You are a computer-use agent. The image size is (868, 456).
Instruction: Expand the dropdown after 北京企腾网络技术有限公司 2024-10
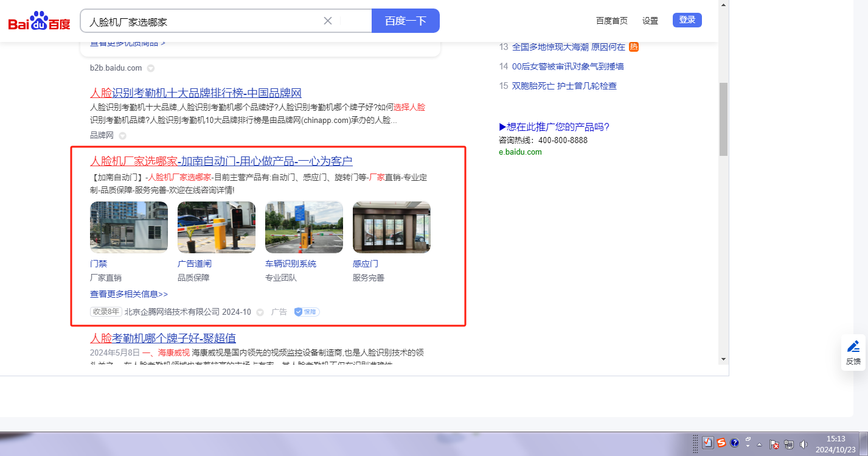(x=260, y=312)
